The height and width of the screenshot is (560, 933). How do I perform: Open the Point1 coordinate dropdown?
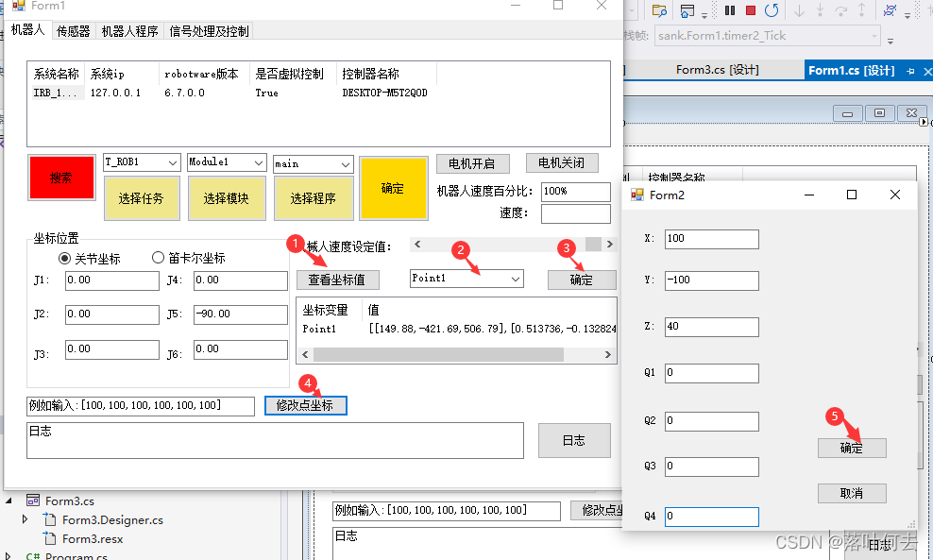tap(516, 279)
